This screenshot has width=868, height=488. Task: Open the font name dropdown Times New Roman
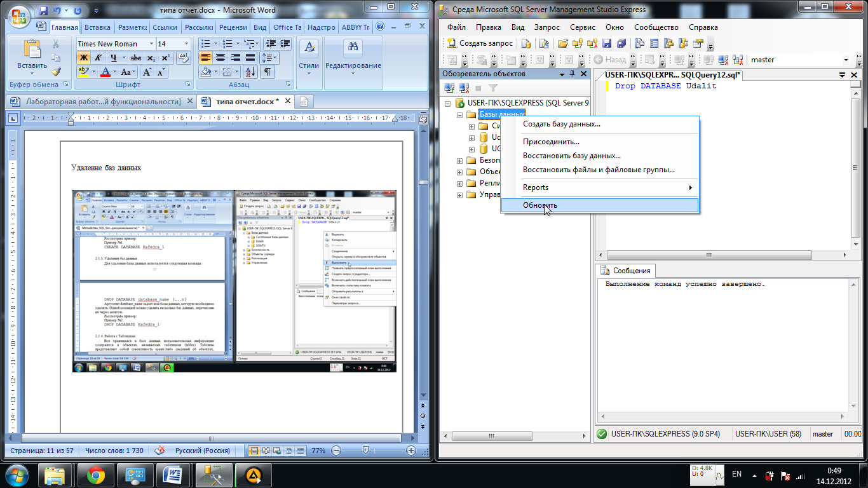pyautogui.click(x=151, y=44)
